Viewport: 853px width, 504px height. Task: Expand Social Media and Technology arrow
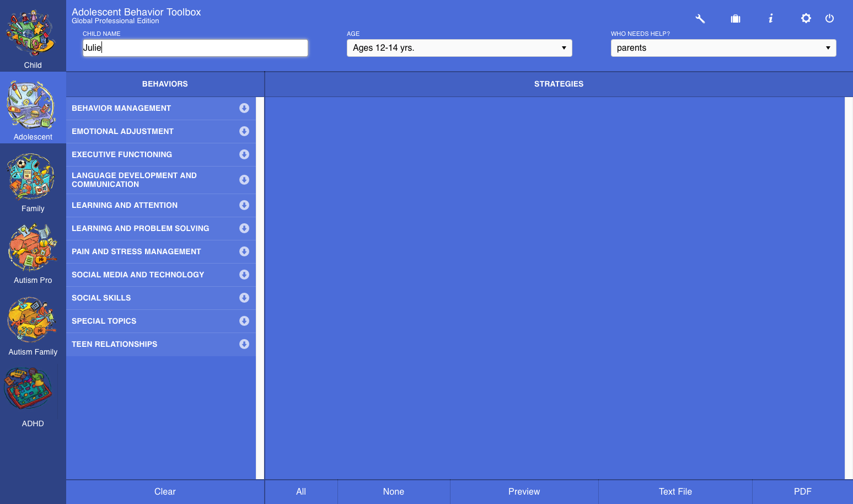[x=244, y=275]
